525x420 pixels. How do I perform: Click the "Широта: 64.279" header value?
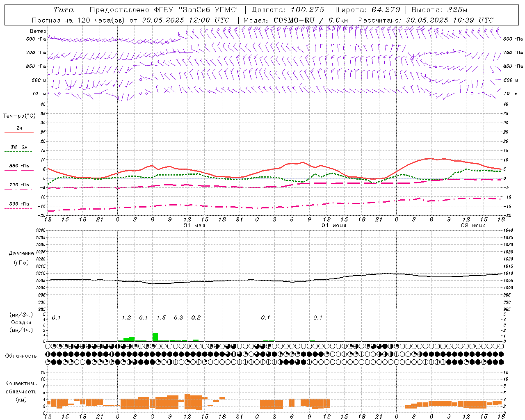367,10
